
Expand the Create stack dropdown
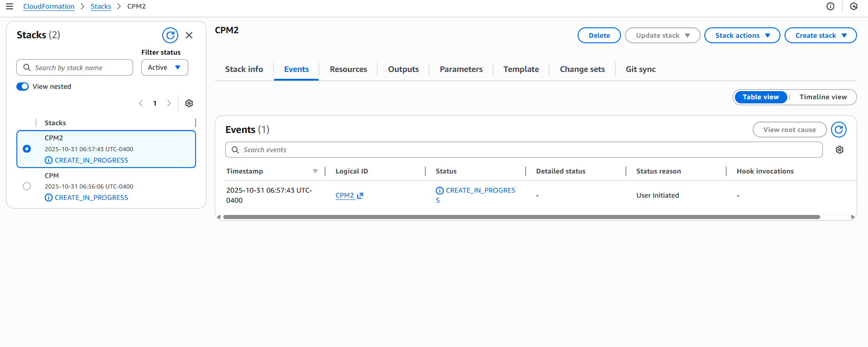(820, 36)
